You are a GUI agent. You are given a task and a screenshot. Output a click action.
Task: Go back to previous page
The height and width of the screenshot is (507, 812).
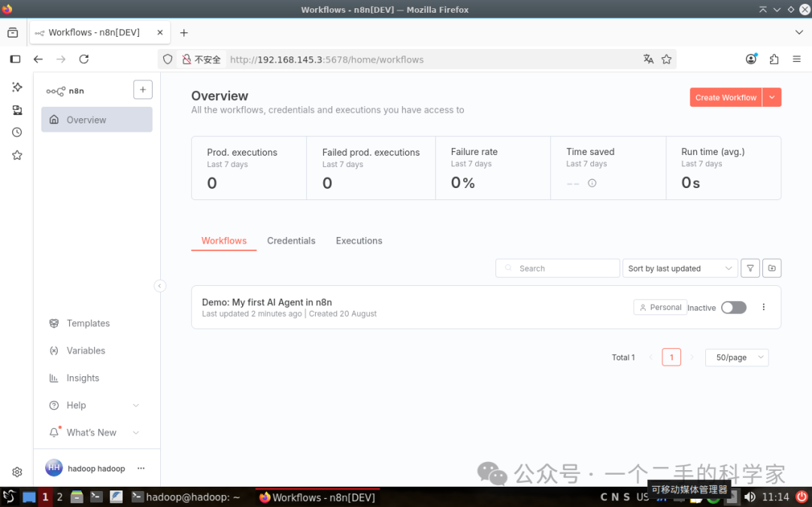(38, 59)
